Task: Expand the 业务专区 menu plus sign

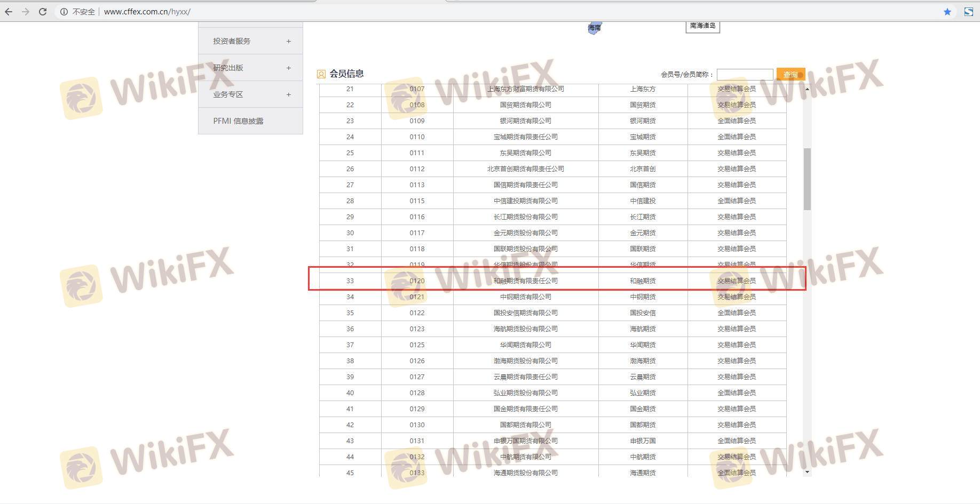Action: [x=288, y=94]
